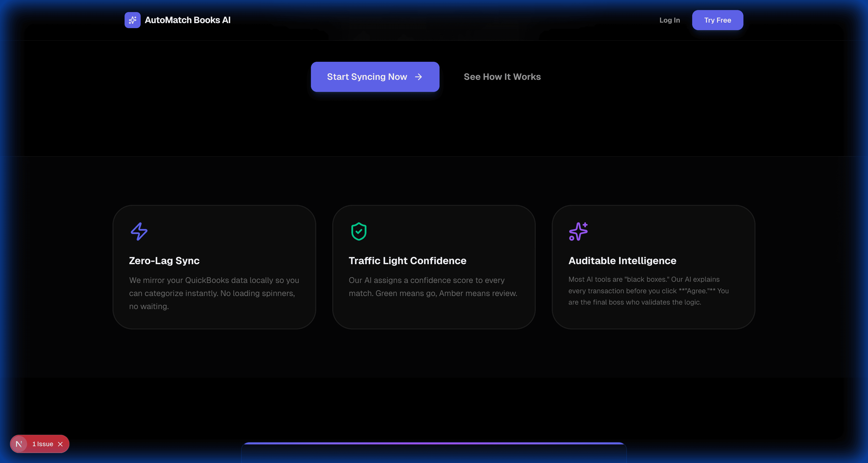Viewport: 868px width, 463px height.
Task: Click the black boxes description paragraph
Action: click(x=648, y=291)
